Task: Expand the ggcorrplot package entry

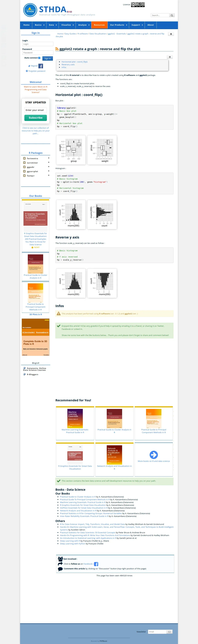Action: (49, 171)
